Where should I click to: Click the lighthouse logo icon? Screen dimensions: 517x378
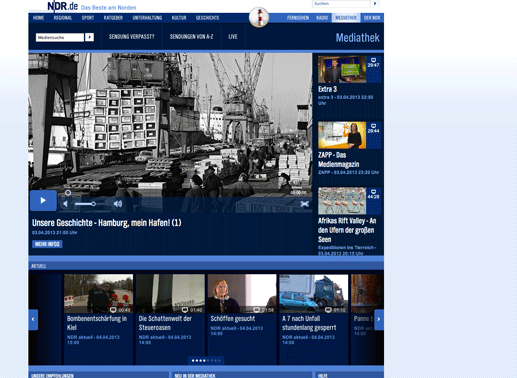coord(259,17)
